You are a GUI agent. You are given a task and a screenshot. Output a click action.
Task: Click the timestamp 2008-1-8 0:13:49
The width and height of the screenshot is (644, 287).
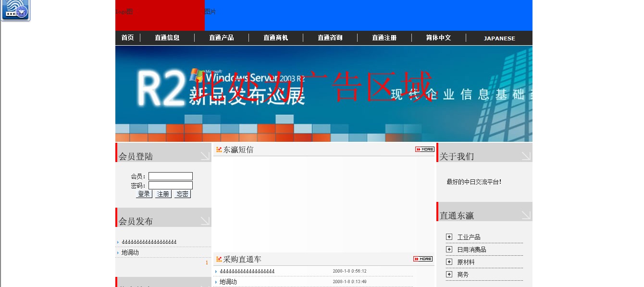pyautogui.click(x=349, y=282)
